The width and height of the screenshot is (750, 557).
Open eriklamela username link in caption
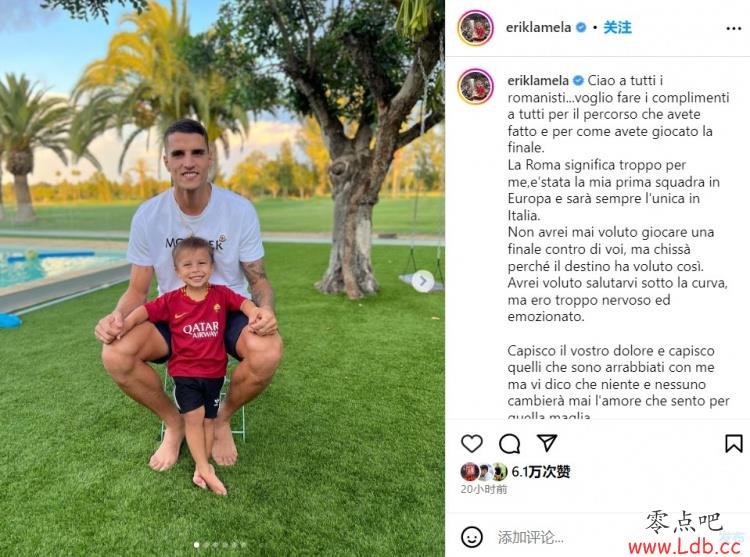[x=538, y=80]
